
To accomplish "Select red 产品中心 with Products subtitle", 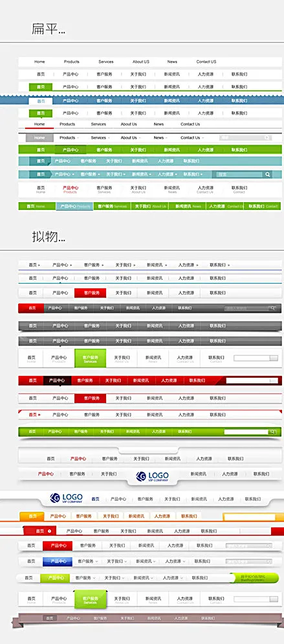I will click(x=70, y=189).
